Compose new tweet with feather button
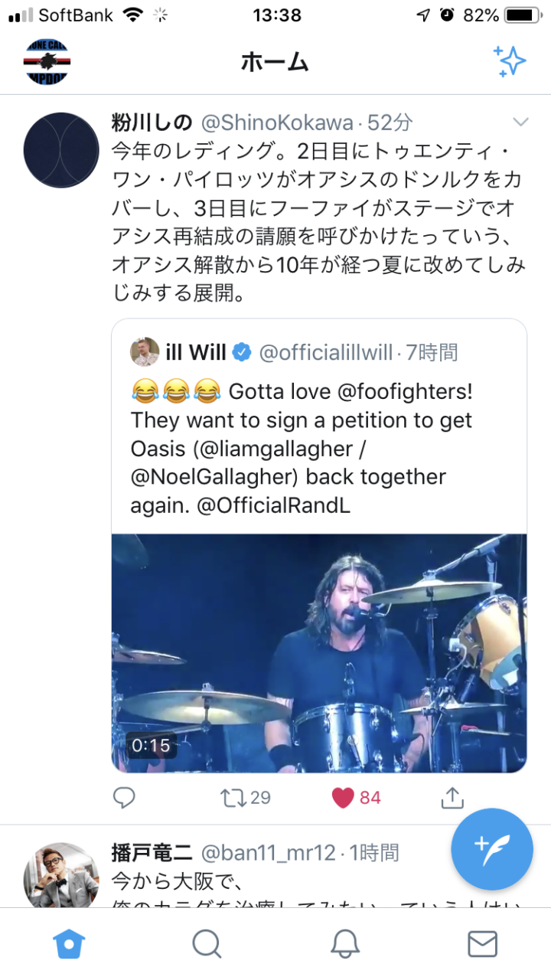 (491, 849)
